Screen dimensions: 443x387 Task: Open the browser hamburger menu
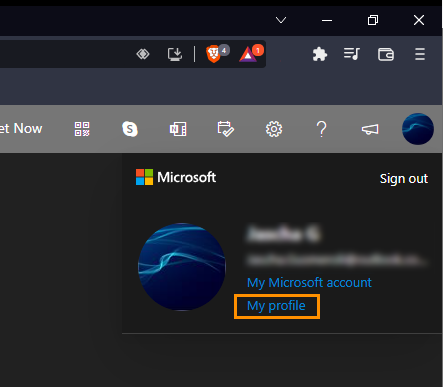point(420,54)
